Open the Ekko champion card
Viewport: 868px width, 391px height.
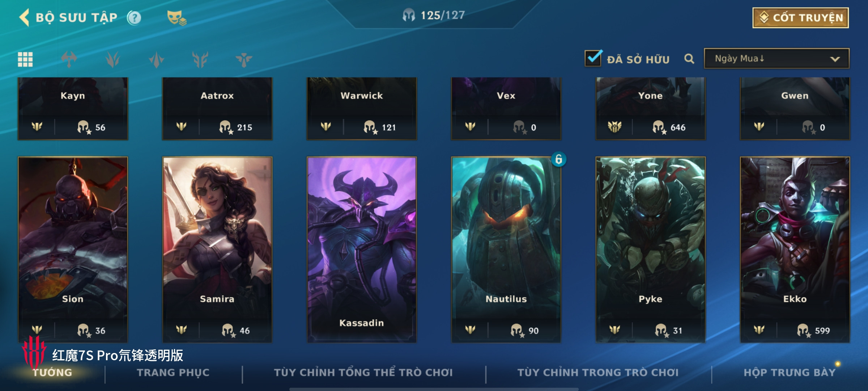[795, 250]
